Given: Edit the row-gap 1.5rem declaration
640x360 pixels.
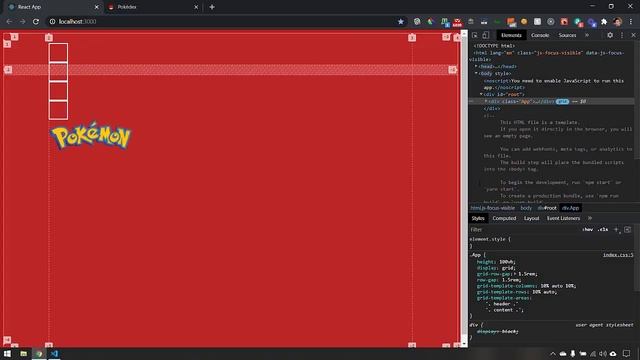Looking at the screenshot, I should pyautogui.click(x=499, y=280).
